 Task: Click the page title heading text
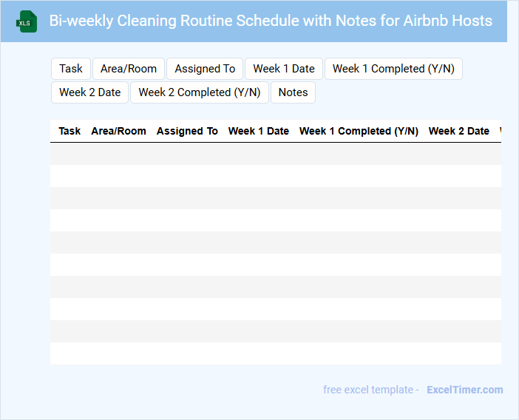point(271,21)
